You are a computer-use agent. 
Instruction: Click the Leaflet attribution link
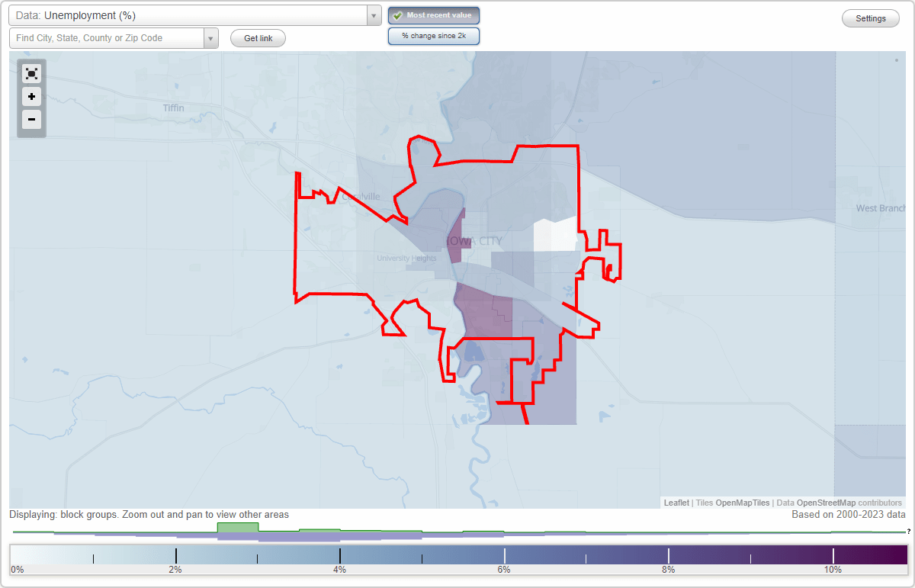676,503
